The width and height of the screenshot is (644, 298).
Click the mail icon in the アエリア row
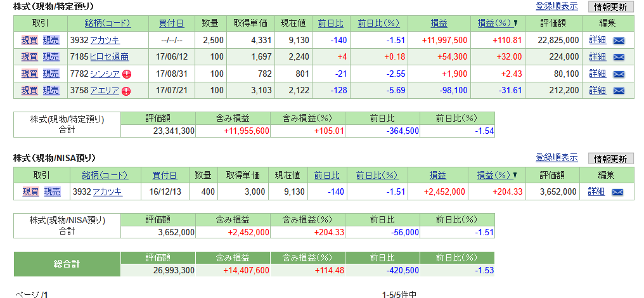coord(619,91)
